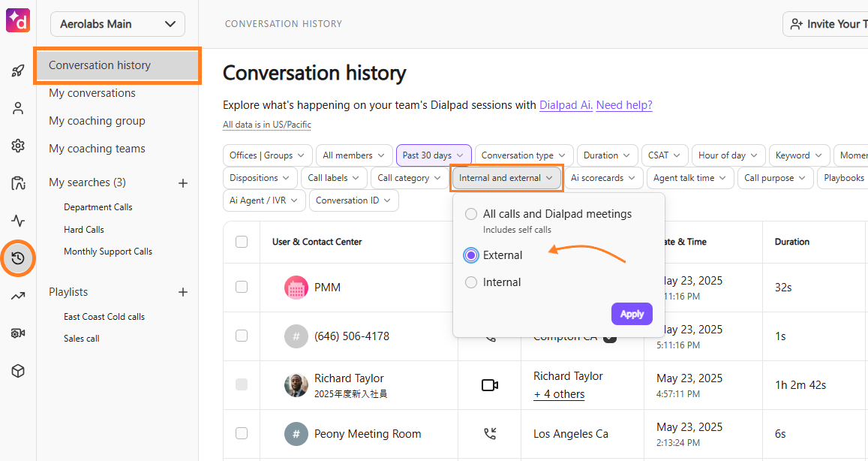Click the Peony Meeting Room hash avatar
This screenshot has width=868, height=461.
coord(296,434)
